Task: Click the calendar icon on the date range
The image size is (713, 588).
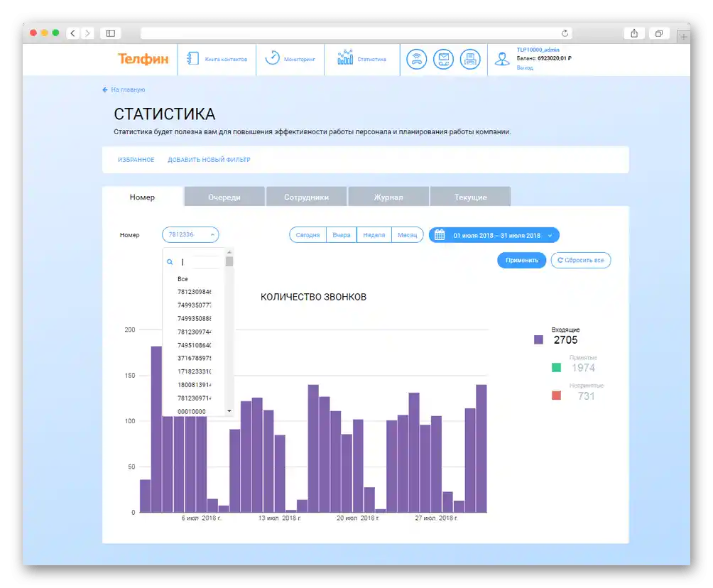Action: 438,234
